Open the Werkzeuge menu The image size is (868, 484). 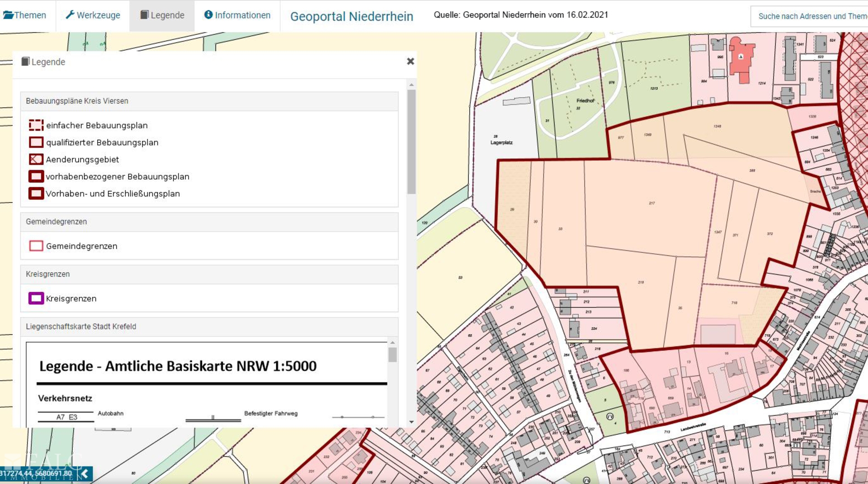93,15
